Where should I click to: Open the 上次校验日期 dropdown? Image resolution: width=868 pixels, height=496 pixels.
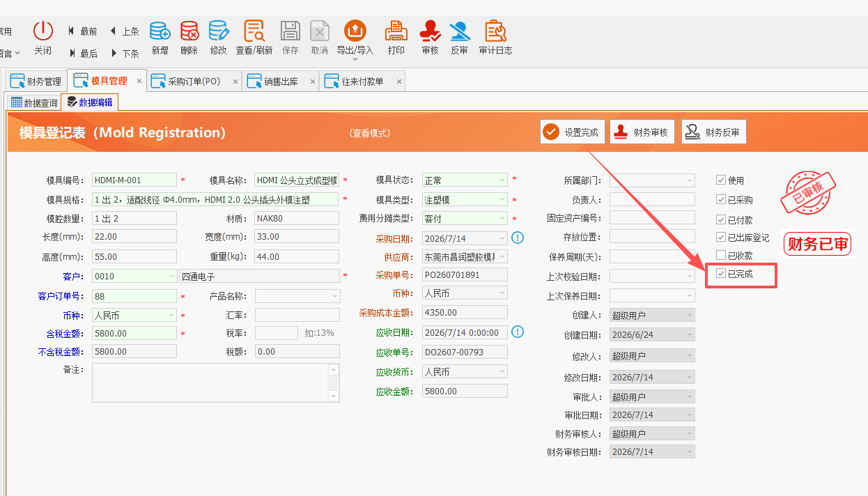690,277
